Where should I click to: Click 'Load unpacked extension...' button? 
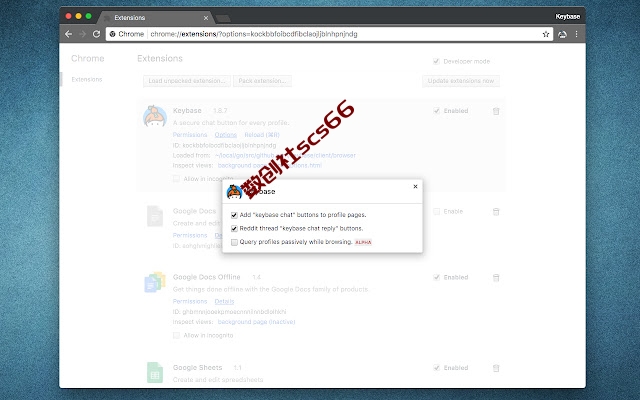tap(187, 81)
